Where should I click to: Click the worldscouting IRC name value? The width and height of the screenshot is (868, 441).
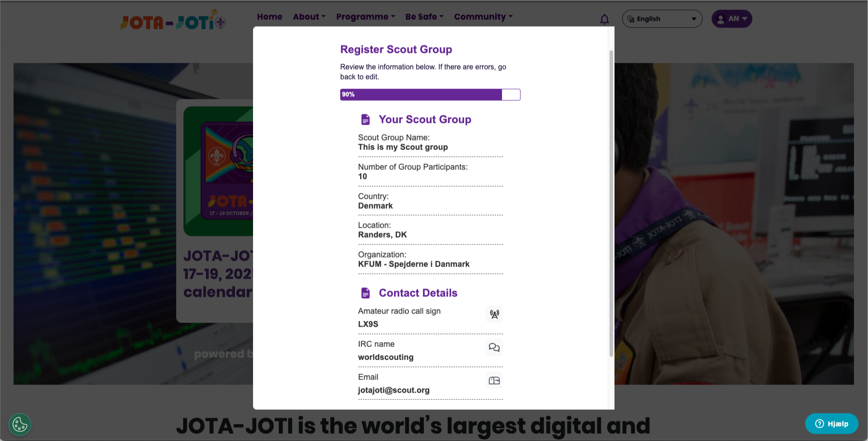click(386, 357)
